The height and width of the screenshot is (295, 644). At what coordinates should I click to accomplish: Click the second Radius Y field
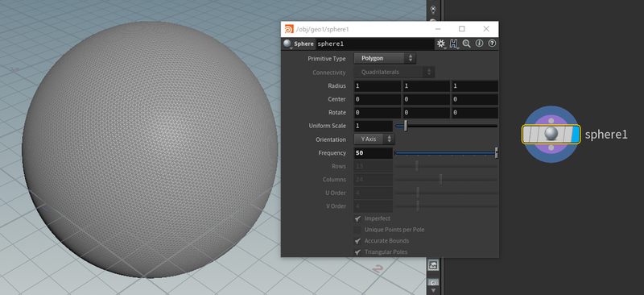426,86
